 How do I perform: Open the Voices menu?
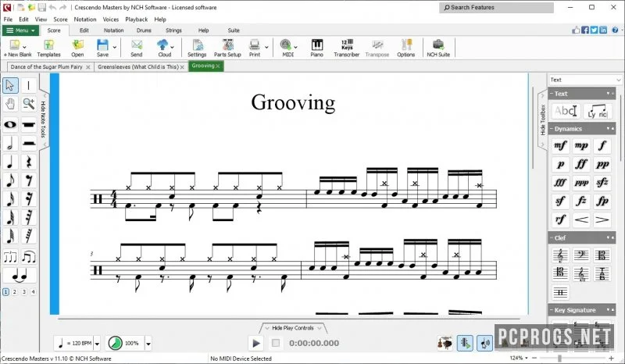pyautogui.click(x=111, y=19)
